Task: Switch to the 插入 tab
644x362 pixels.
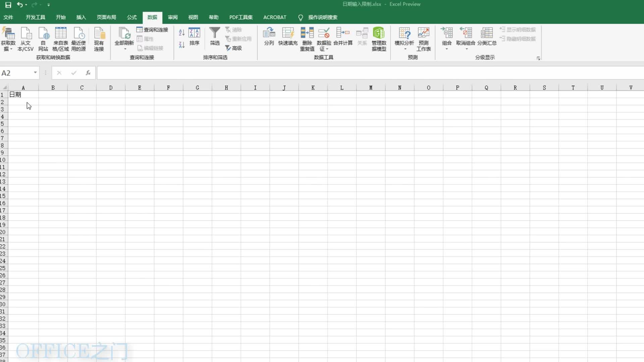Action: (x=81, y=17)
